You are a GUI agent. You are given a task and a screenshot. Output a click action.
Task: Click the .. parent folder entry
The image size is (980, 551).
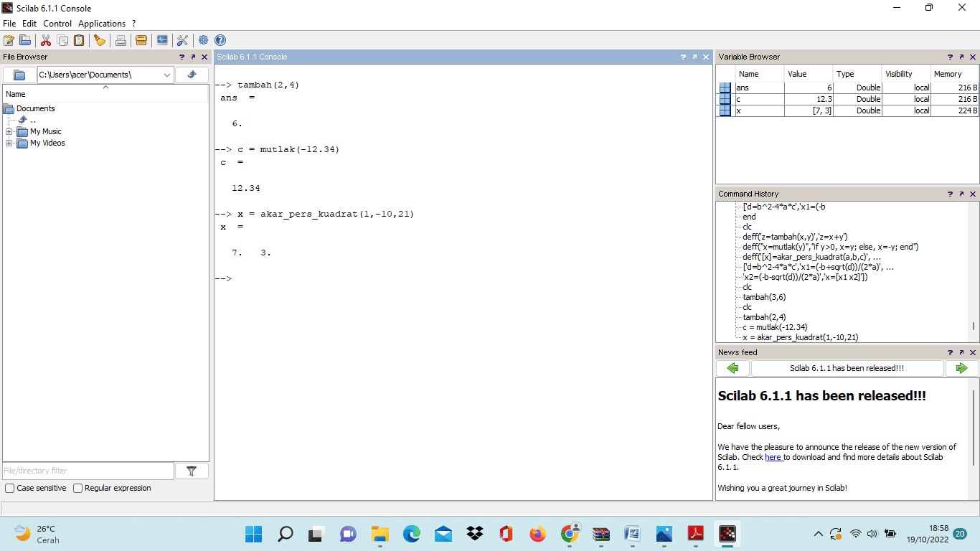click(33, 120)
